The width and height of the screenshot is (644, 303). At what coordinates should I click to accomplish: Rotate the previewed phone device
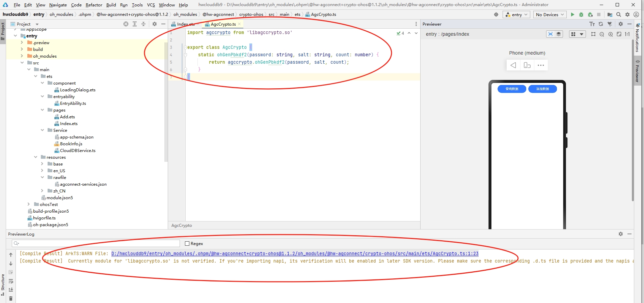coord(527,65)
